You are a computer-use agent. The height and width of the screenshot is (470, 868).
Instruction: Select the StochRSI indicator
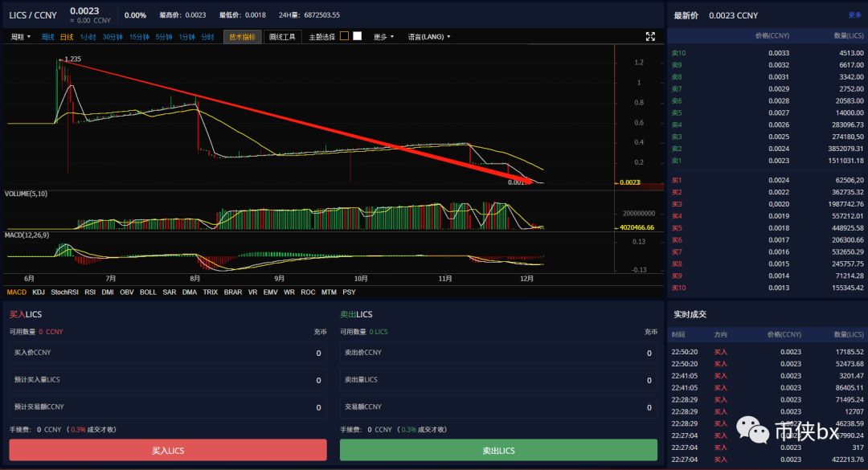coord(65,292)
